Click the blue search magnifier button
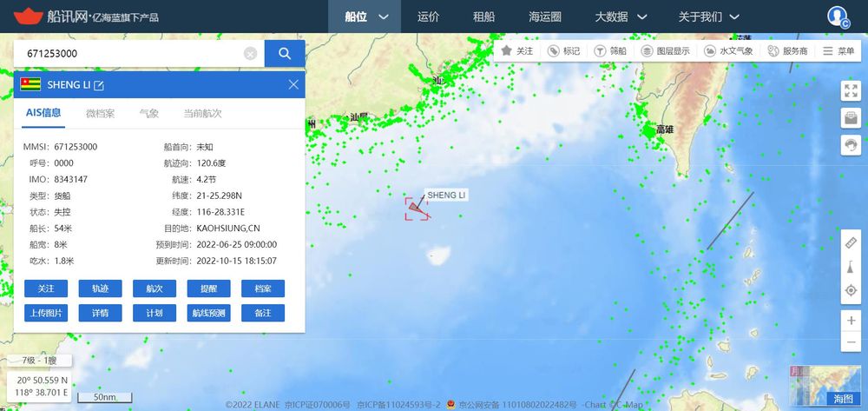The height and width of the screenshot is (411, 868). pos(285,53)
